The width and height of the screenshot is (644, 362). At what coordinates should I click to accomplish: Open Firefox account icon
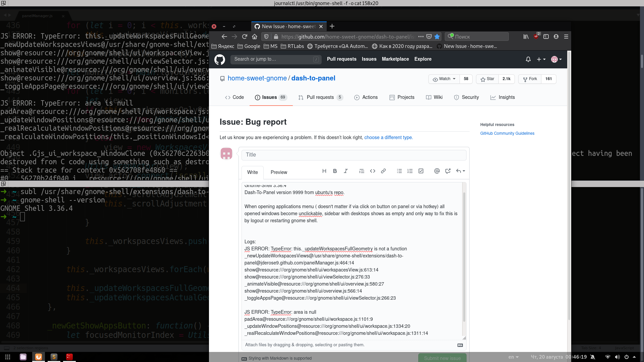(556, 37)
